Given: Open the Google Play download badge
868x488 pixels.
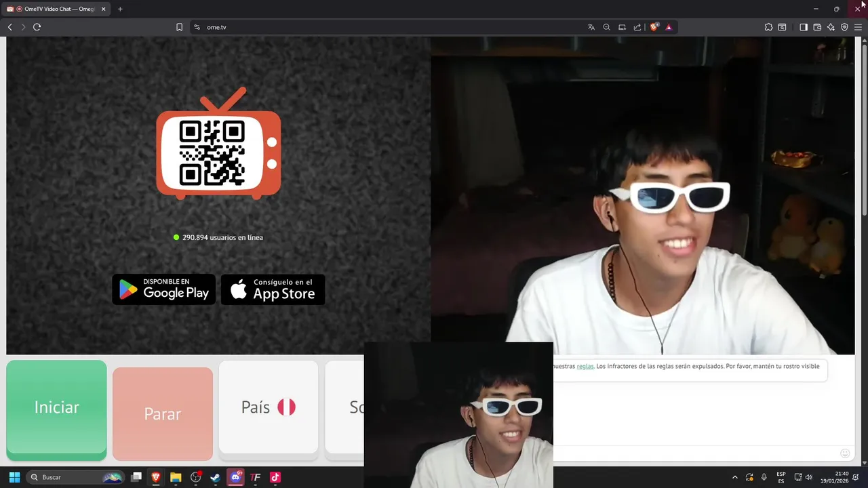Looking at the screenshot, I should [163, 289].
